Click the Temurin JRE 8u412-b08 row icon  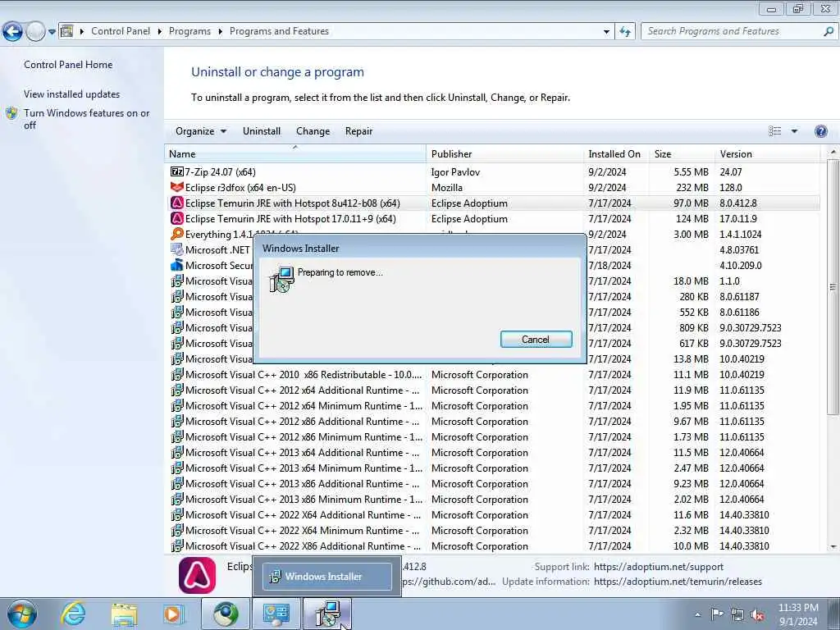tap(177, 203)
